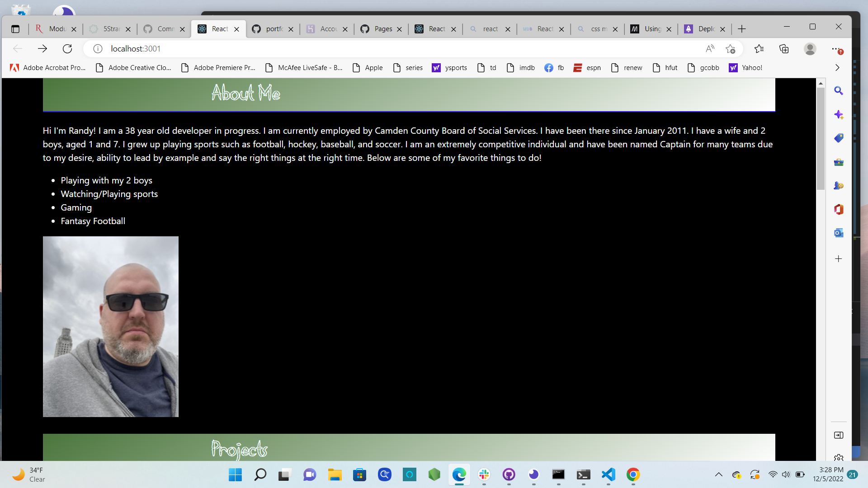This screenshot has height=488, width=868.
Task: Toggle the vertical tabs action menu
Action: (x=15, y=29)
